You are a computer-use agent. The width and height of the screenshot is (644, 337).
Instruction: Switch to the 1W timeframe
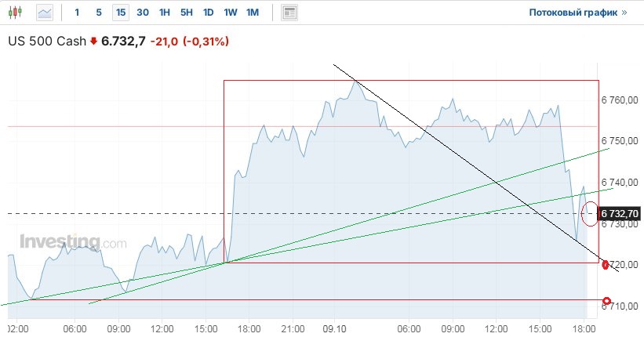tap(230, 13)
